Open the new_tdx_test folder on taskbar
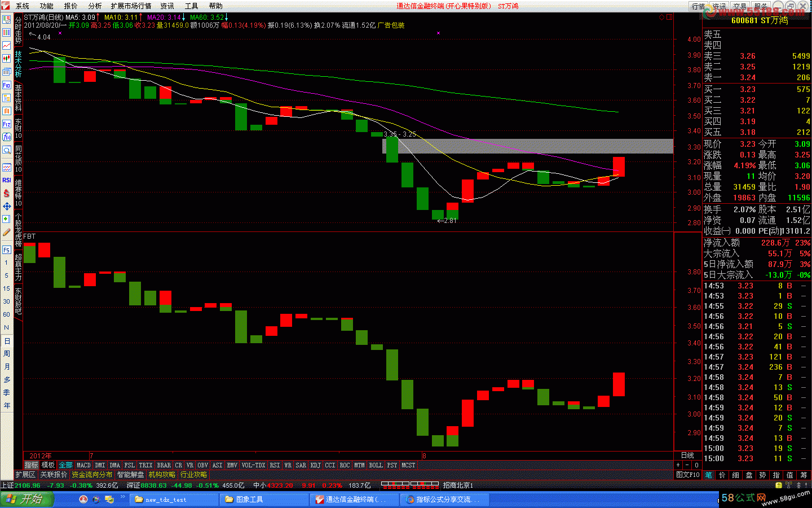Image resolution: width=812 pixels, height=508 pixels. click(x=174, y=500)
